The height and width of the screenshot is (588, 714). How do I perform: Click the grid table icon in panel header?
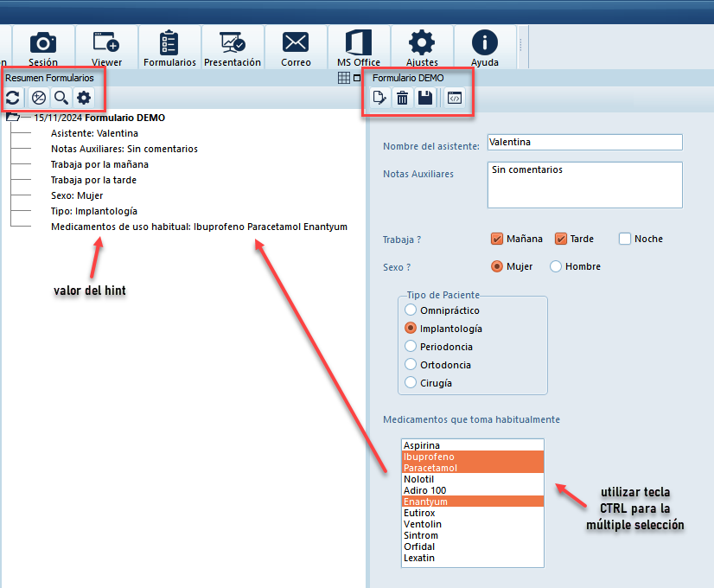(x=344, y=78)
